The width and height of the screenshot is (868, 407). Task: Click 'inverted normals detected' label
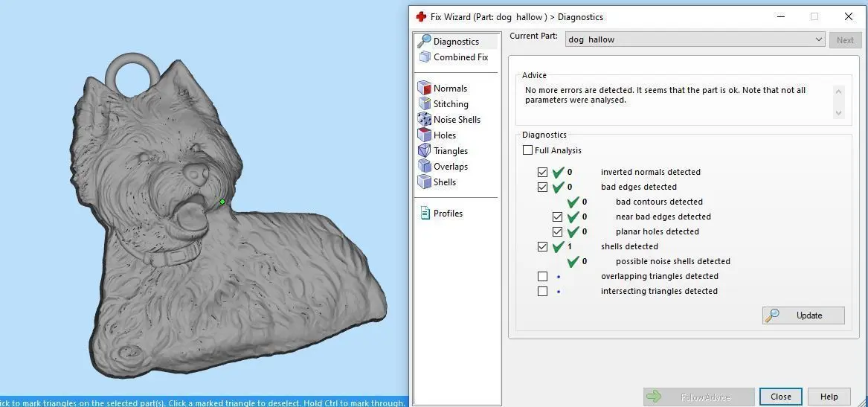651,172
